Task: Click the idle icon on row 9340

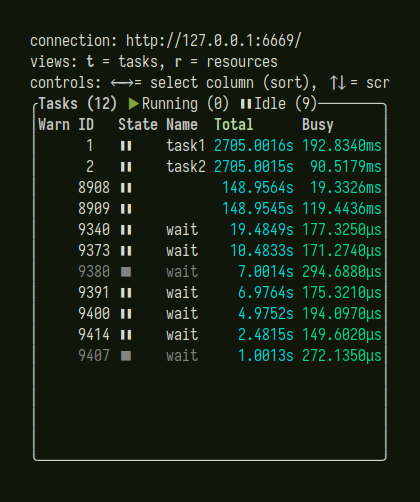Action: pos(126,230)
